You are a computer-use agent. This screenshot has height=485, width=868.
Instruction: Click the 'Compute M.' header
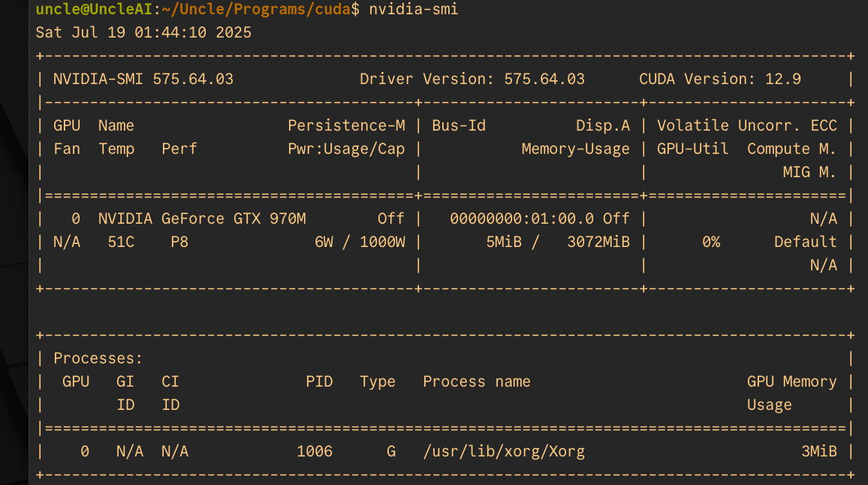pyautogui.click(x=791, y=149)
